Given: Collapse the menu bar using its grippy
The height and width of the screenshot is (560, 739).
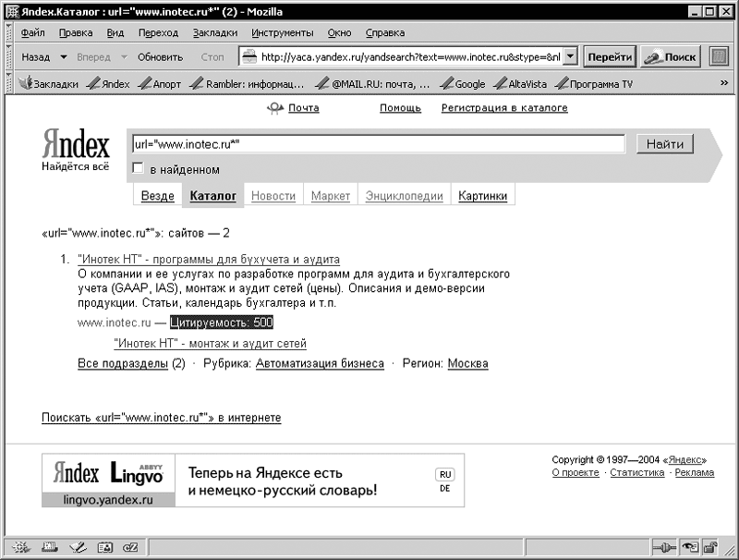Looking at the screenshot, I should click(8, 32).
